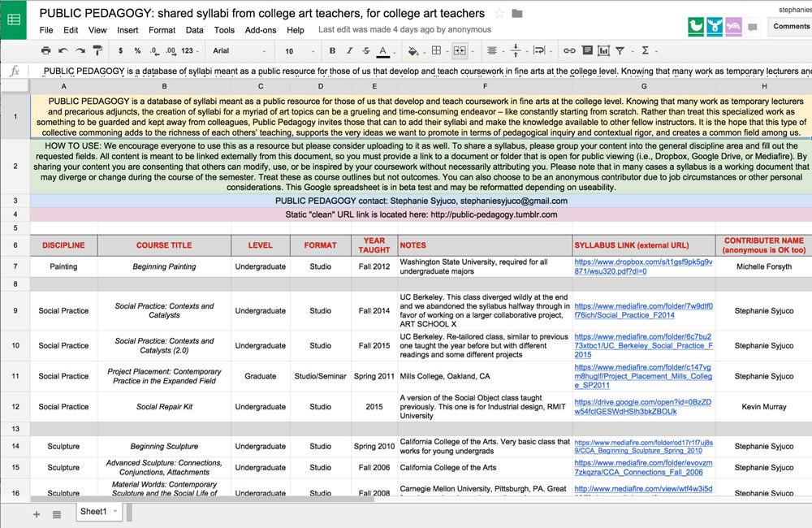Open the Borders tool
This screenshot has width=812, height=528.
(437, 50)
